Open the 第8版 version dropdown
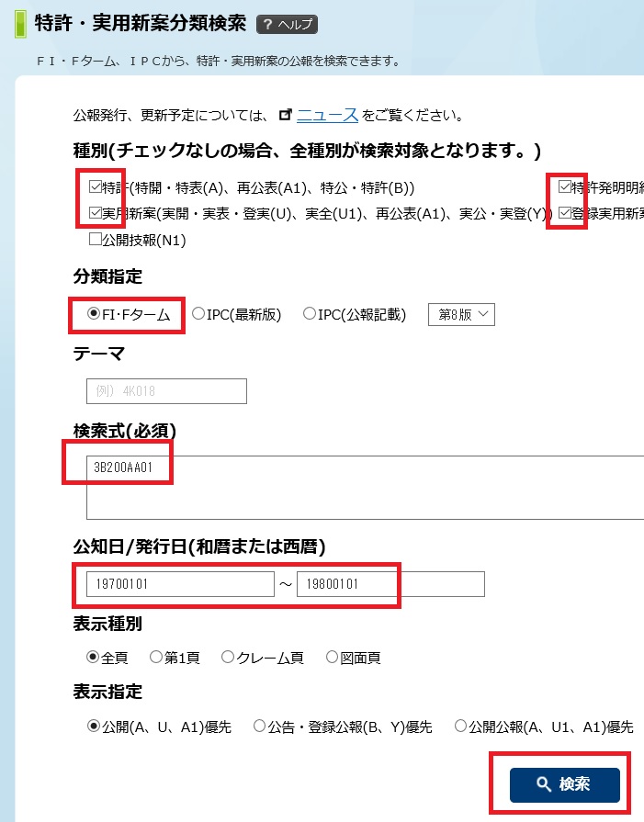 461,314
